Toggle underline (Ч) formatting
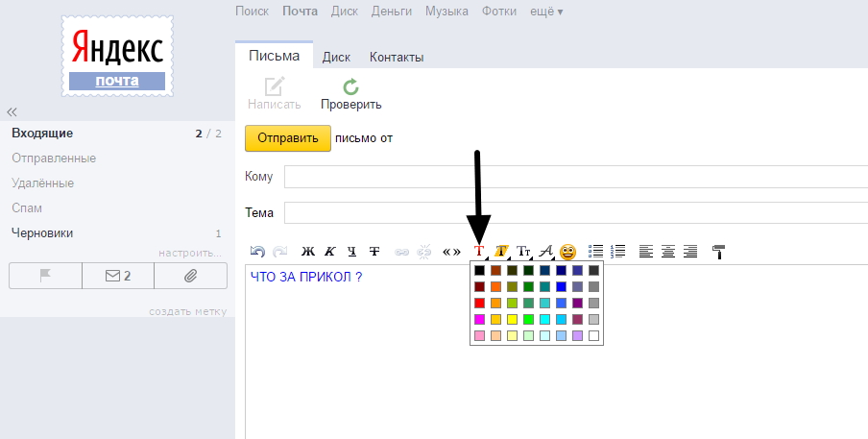This screenshot has height=439, width=868. [352, 252]
